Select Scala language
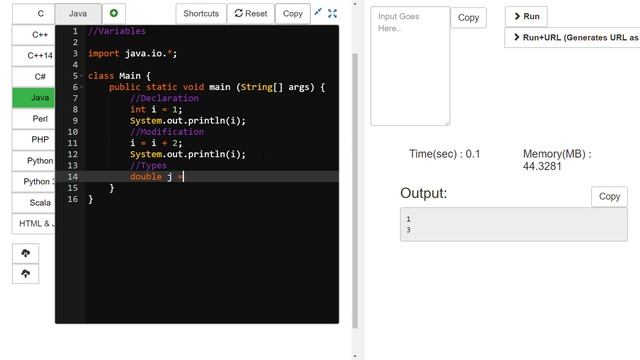This screenshot has height=360, width=640. pyautogui.click(x=33, y=203)
